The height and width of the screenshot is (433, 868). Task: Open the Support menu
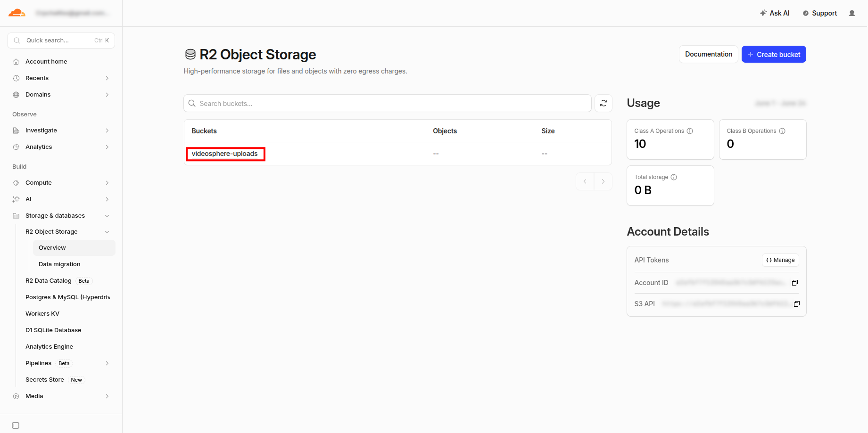(x=820, y=13)
